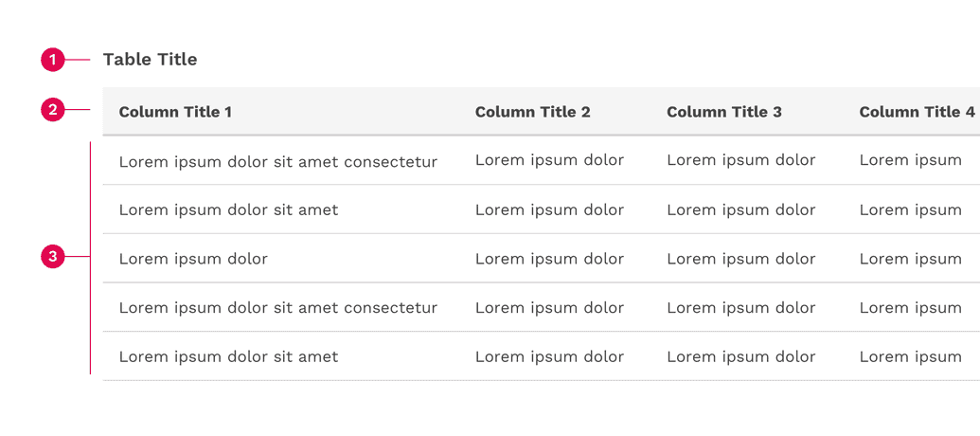Click third row's cell under Column Title 3
980x436 pixels.
click(x=740, y=259)
